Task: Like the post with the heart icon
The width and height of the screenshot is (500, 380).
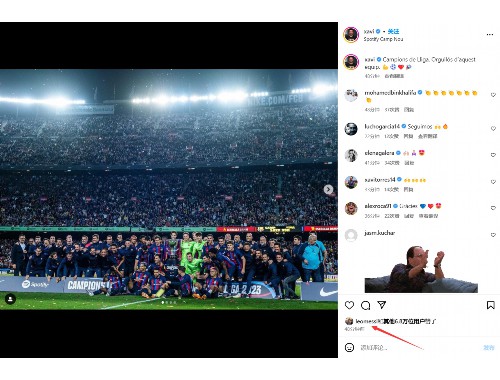Action: (x=349, y=305)
